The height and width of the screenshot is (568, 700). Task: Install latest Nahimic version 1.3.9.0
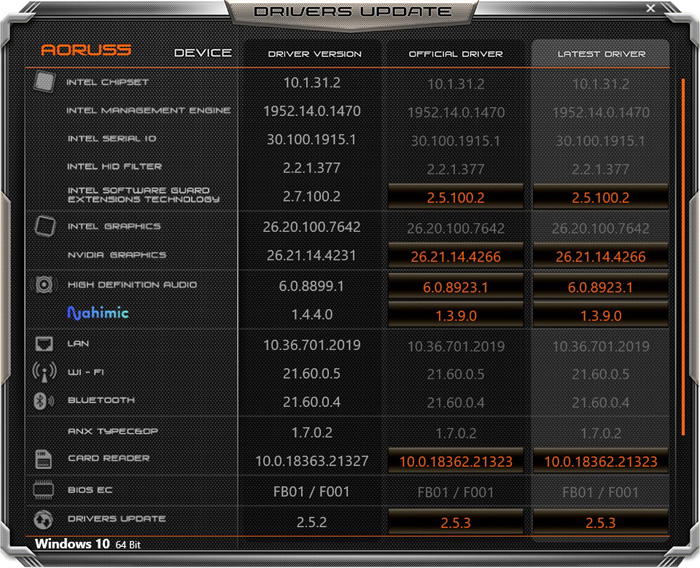[x=600, y=315]
